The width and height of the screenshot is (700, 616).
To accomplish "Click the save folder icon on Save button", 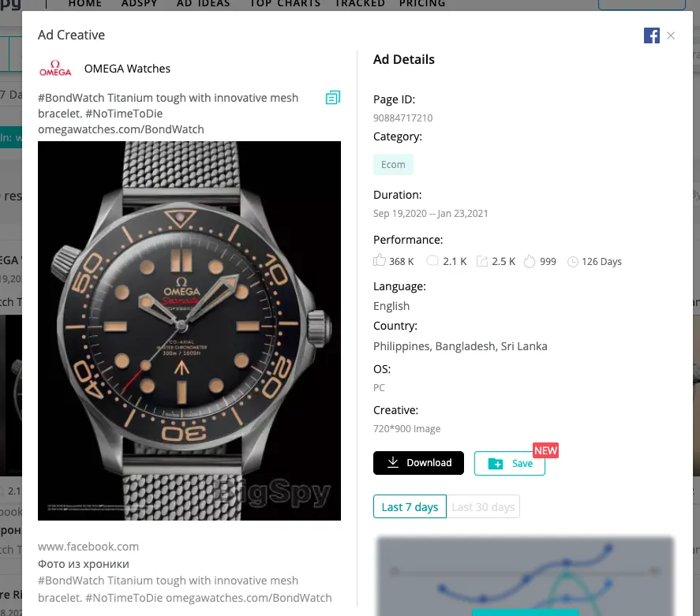I will coord(496,464).
